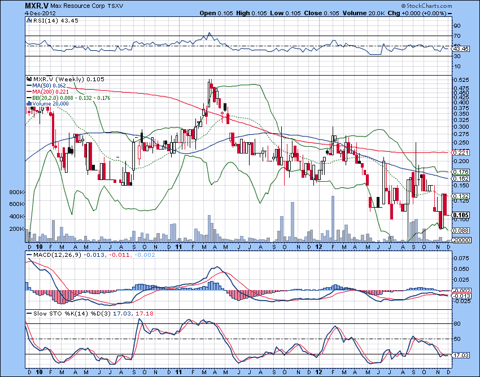480x377 pixels.
Task: Click the 'Slow STO %K(14) %D(3)' label
Action: coord(72,314)
